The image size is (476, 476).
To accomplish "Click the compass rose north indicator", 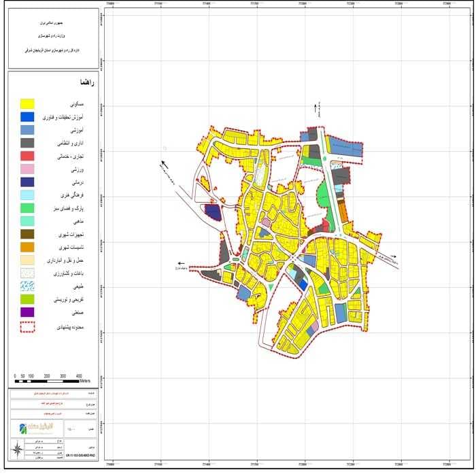I will click(17, 449).
